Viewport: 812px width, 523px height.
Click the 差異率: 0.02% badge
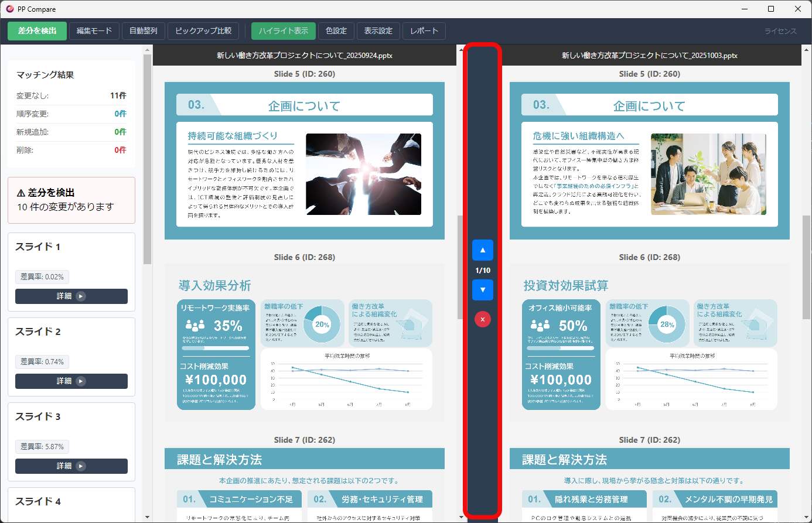pyautogui.click(x=42, y=276)
